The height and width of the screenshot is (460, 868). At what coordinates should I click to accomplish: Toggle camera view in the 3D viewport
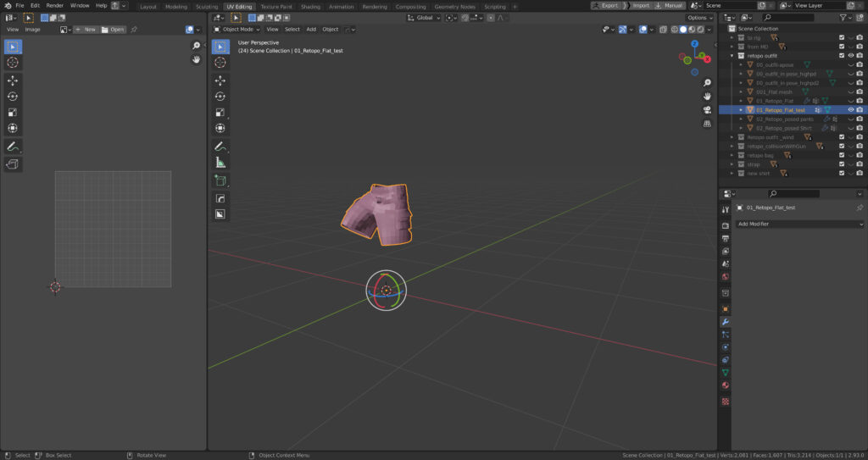coord(707,109)
